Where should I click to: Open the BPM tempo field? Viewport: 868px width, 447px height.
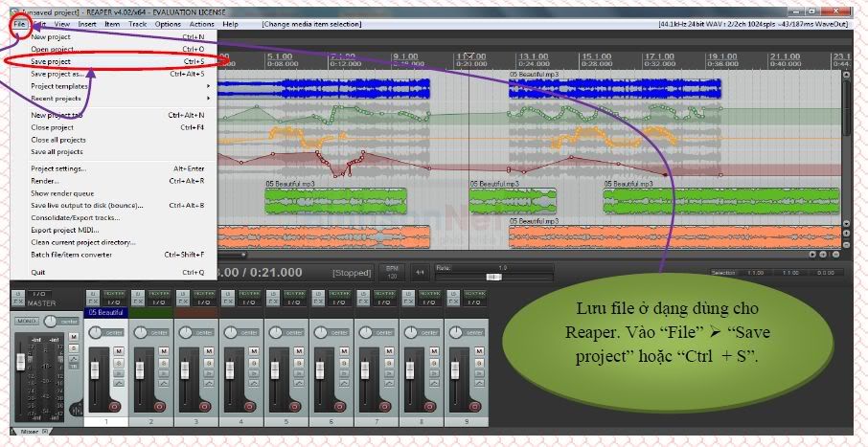(x=391, y=272)
